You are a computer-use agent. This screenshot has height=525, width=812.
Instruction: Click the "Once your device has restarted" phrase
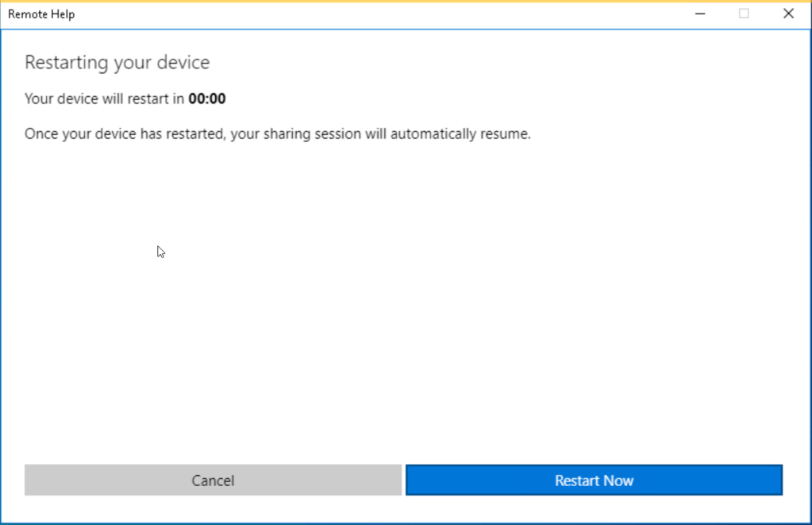pyautogui.click(x=125, y=134)
